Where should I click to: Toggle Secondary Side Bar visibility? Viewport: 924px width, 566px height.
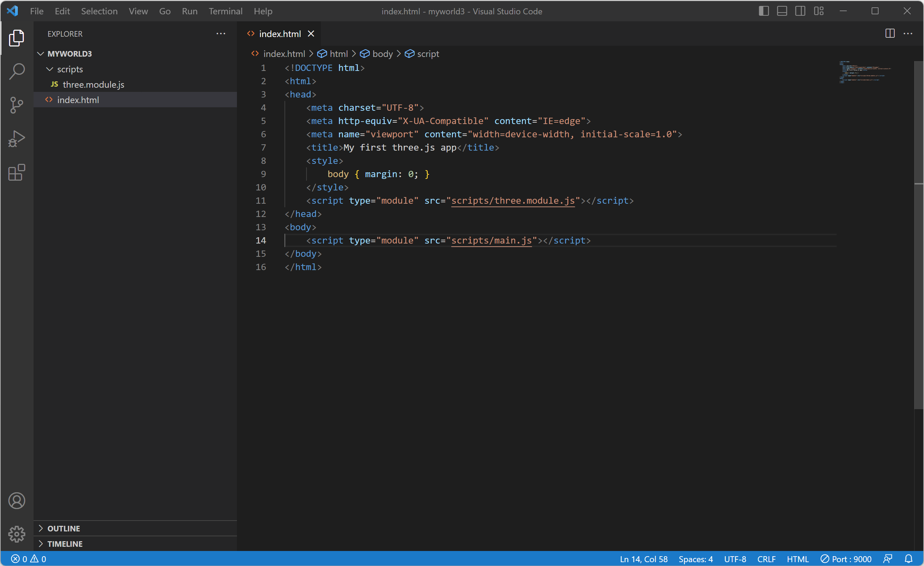800,11
